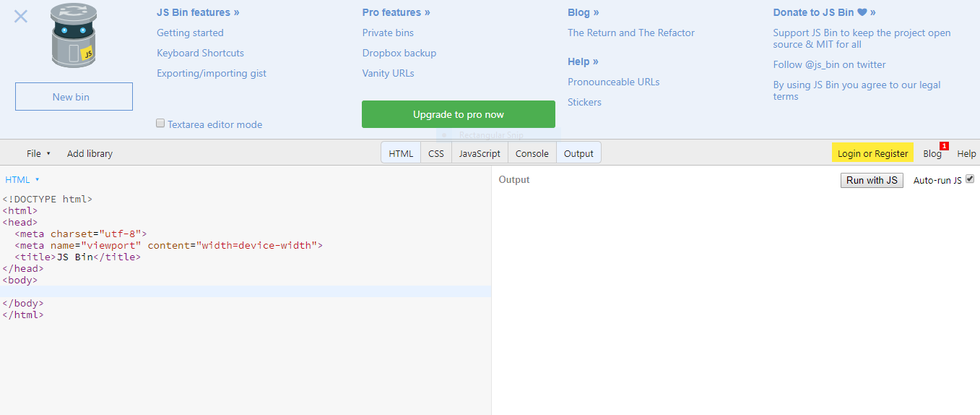Open the Add library menu

coord(90,153)
